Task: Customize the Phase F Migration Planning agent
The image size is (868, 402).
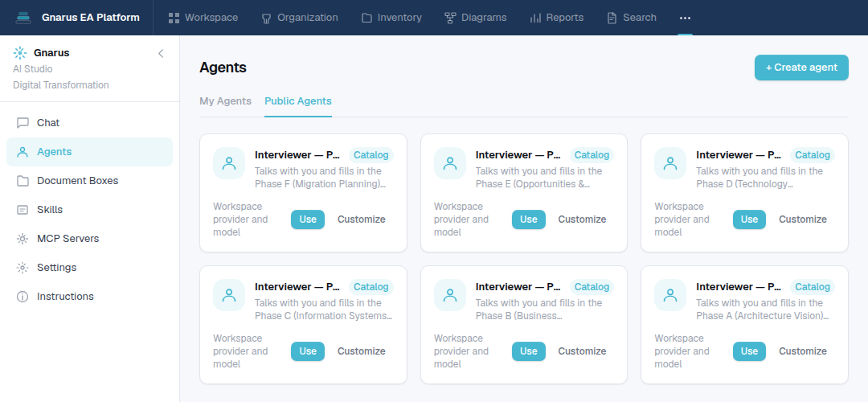Action: (362, 219)
